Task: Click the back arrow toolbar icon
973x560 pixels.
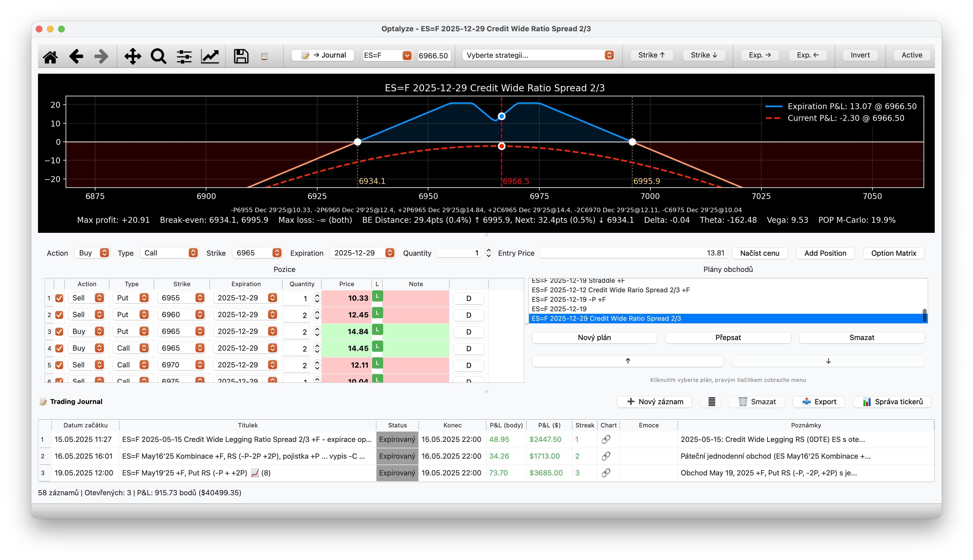Action: click(x=76, y=57)
